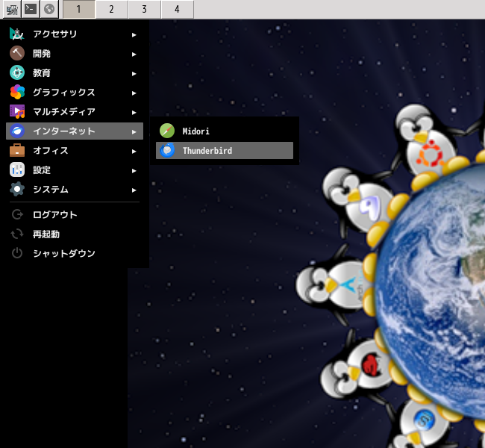Open the マルチメディア menu entry

click(75, 111)
